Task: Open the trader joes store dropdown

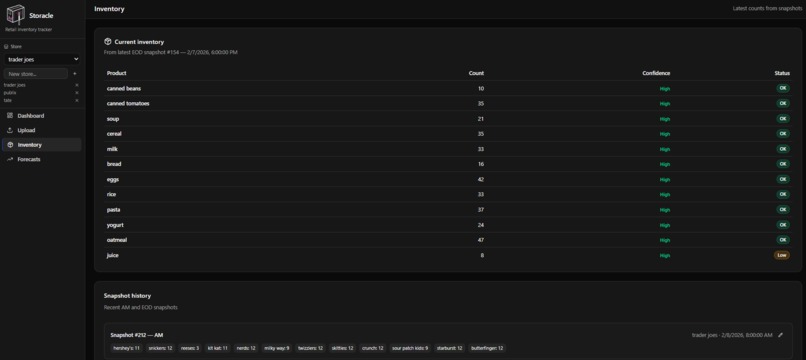Action: click(x=42, y=60)
